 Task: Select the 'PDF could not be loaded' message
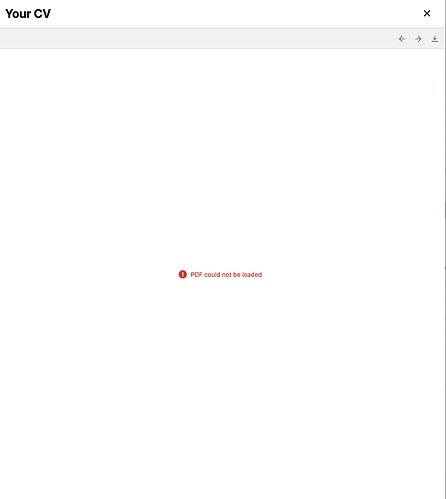pos(226,275)
